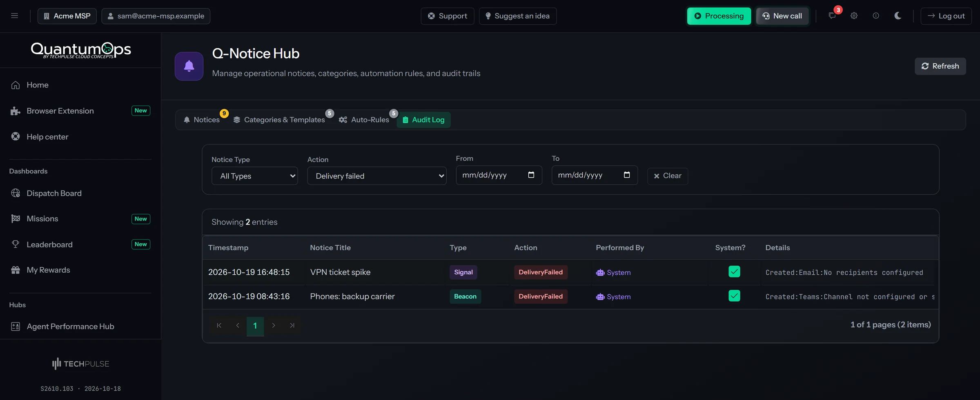Screen dimensions: 980x400
Task: Click the Leaderboard trophy icon
Action: [x=16, y=244]
